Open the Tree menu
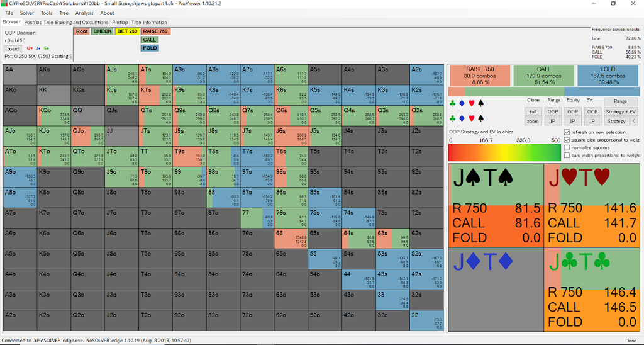This screenshot has height=345, width=644. pyautogui.click(x=64, y=13)
